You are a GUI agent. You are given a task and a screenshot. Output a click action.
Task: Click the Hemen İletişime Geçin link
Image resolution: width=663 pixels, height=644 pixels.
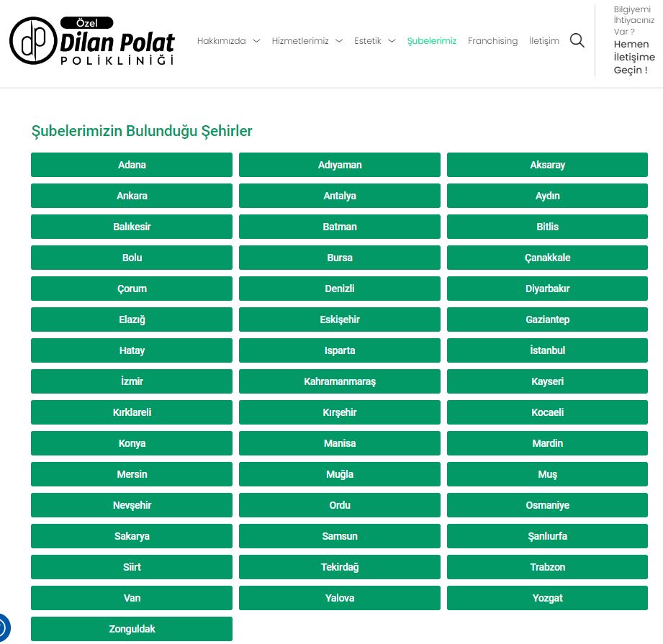coord(633,57)
